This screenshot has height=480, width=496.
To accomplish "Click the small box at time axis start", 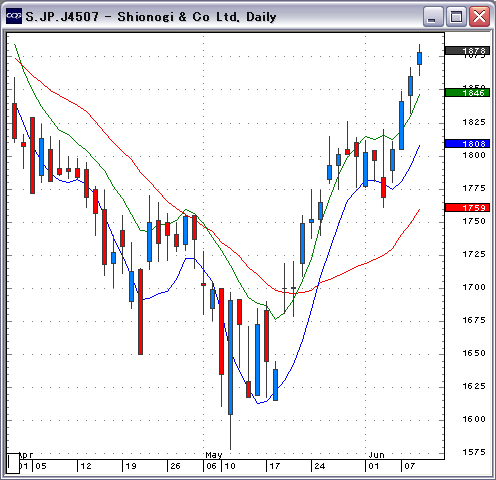I will point(13,463).
